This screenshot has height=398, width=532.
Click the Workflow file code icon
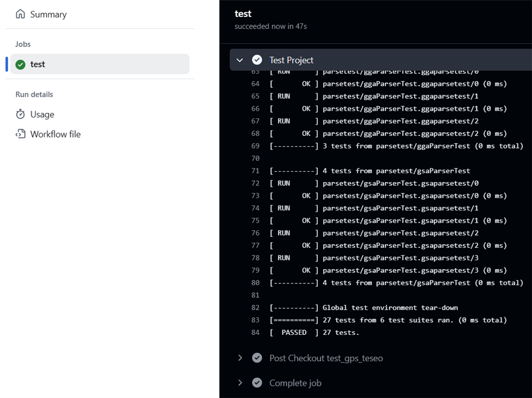click(x=20, y=134)
